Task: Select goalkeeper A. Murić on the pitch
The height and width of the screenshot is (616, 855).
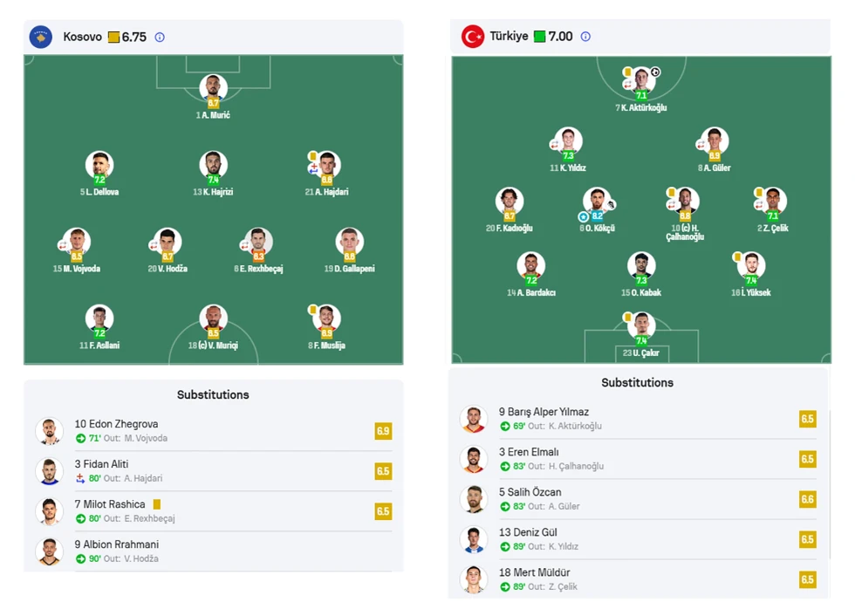Action: [x=213, y=88]
